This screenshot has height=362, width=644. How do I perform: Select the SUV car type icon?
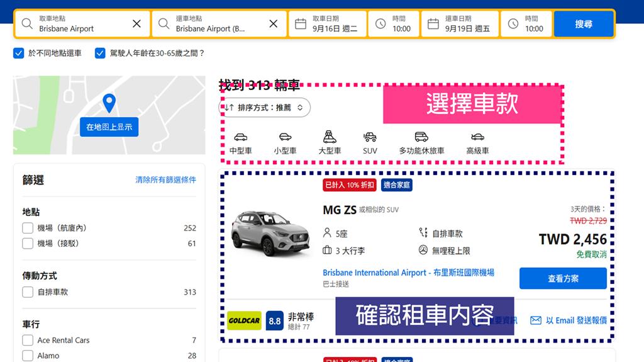click(x=370, y=137)
